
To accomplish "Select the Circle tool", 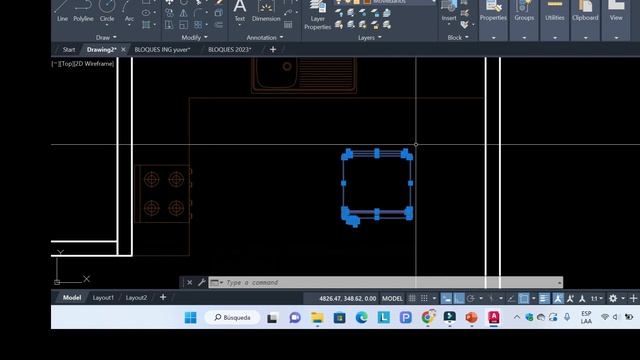I will pos(107,11).
